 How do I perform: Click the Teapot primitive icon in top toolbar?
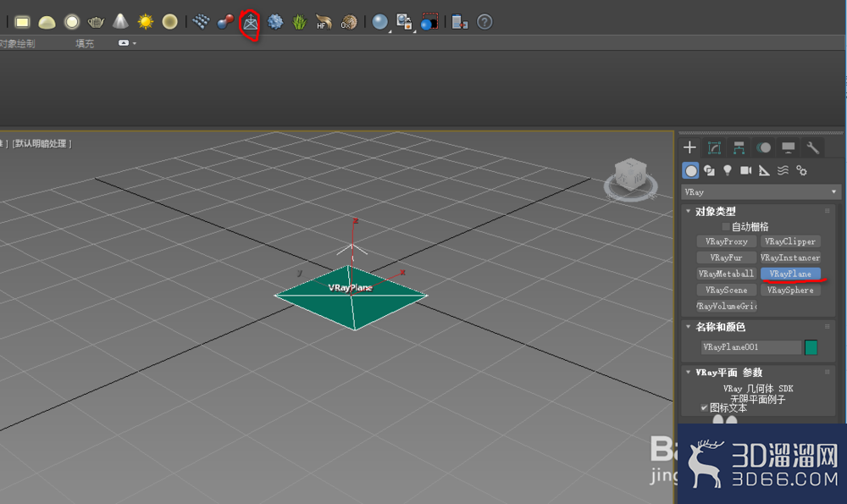(97, 23)
